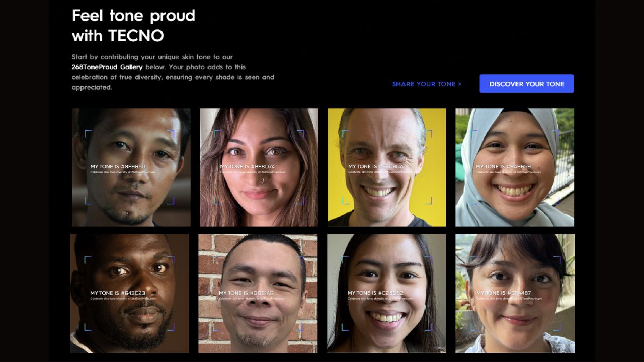
Task: Click the Feel tone proud with TECNO heading
Action: click(133, 26)
